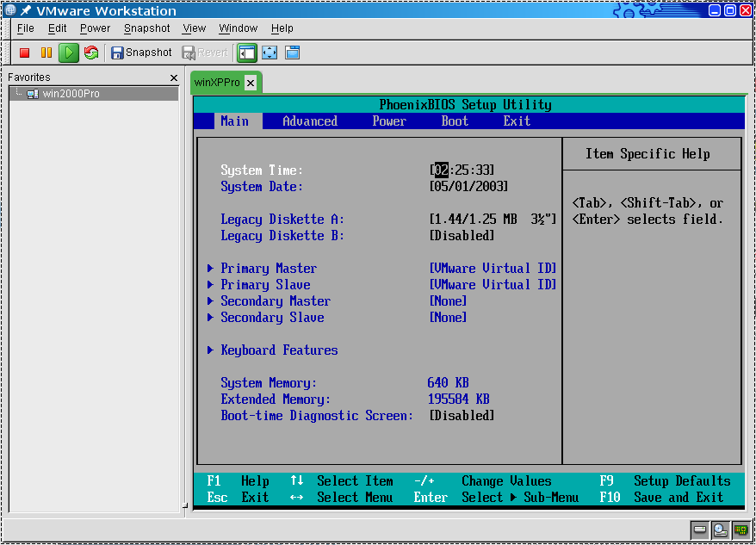This screenshot has height=545, width=756.
Task: Click the Extended Memory 195584 KB value
Action: pyautogui.click(x=459, y=399)
